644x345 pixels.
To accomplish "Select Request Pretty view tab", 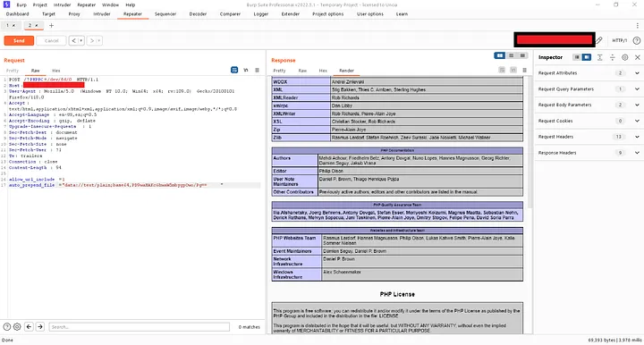I will (13, 71).
